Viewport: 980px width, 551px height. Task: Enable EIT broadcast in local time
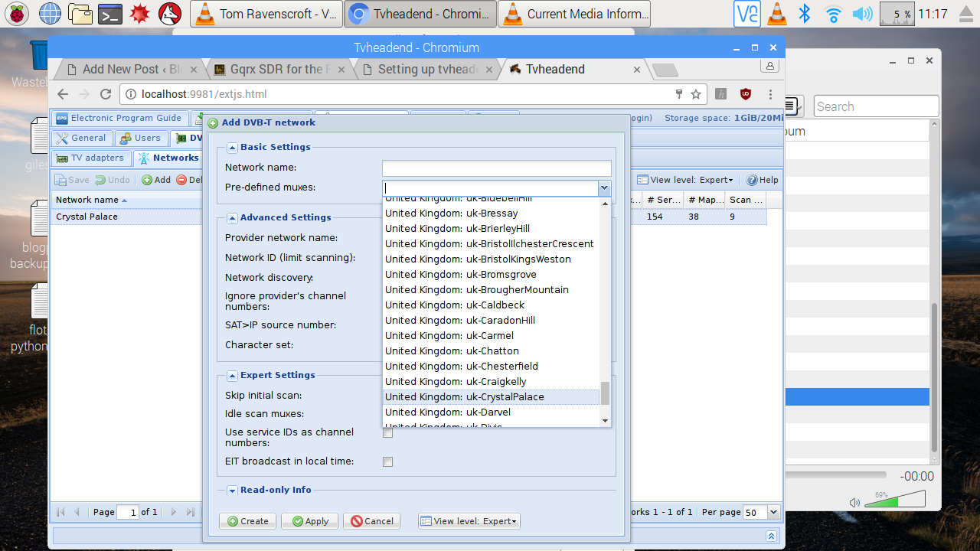pos(387,461)
